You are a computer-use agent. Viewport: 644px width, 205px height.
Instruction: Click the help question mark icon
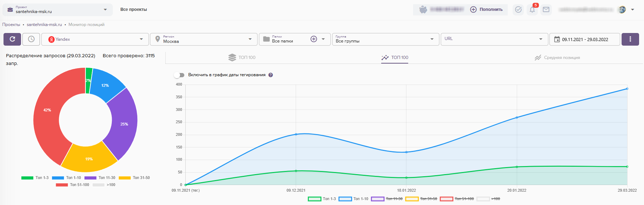(270, 75)
